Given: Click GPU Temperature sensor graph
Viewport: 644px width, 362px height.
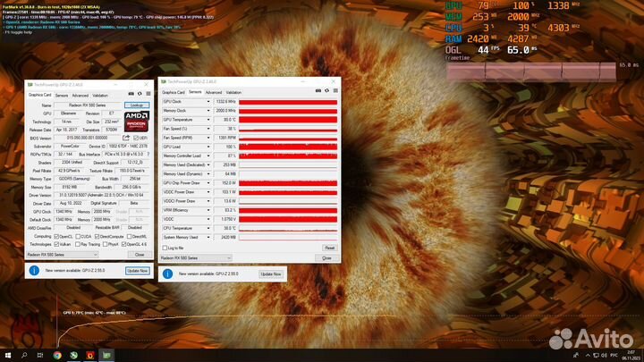Looking at the screenshot, I should click(288, 120).
